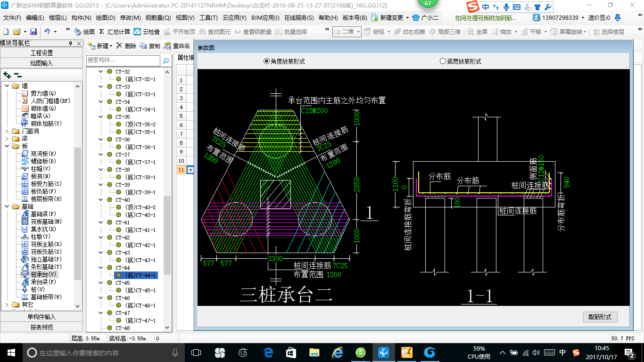Click the open folder icon
The width and height of the screenshot is (644, 362).
tap(17, 32)
